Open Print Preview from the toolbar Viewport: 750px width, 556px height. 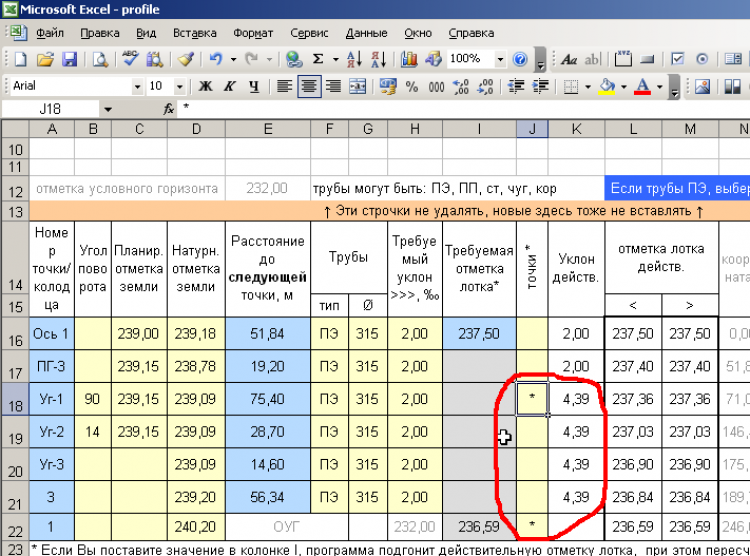coord(101,59)
